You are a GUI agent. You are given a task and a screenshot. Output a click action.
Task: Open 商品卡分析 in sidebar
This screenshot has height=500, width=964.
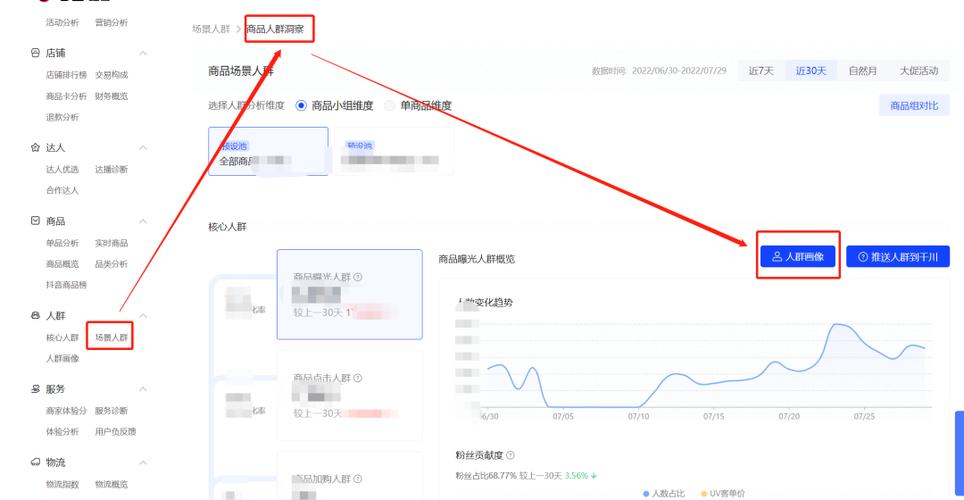point(66,96)
